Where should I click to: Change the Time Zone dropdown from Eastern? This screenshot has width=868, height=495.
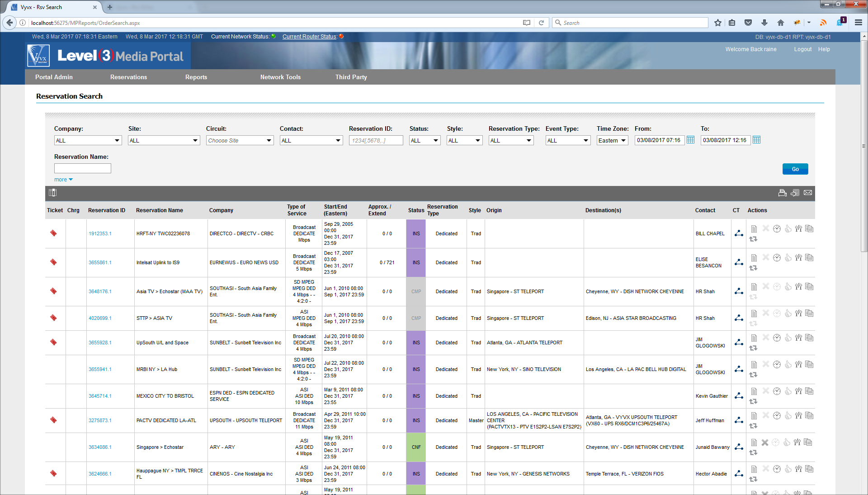612,140
